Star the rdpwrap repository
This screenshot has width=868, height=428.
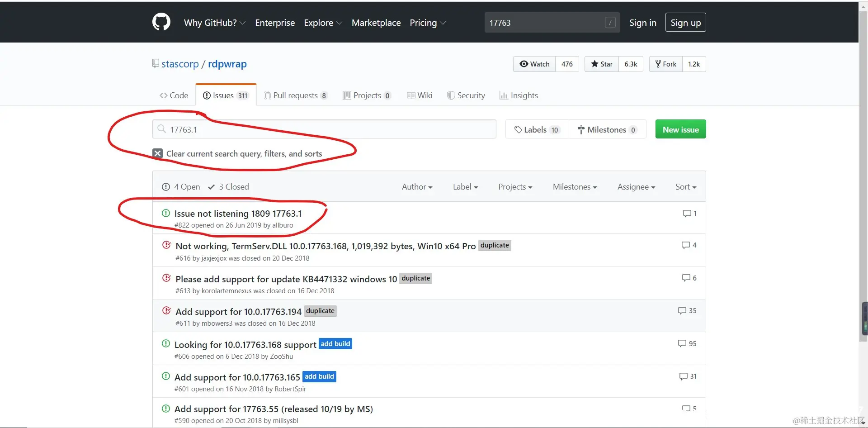[x=602, y=64]
